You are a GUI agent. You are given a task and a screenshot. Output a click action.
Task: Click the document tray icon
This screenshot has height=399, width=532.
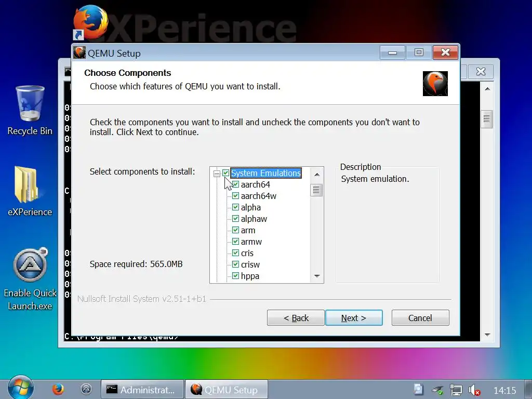[x=419, y=390]
